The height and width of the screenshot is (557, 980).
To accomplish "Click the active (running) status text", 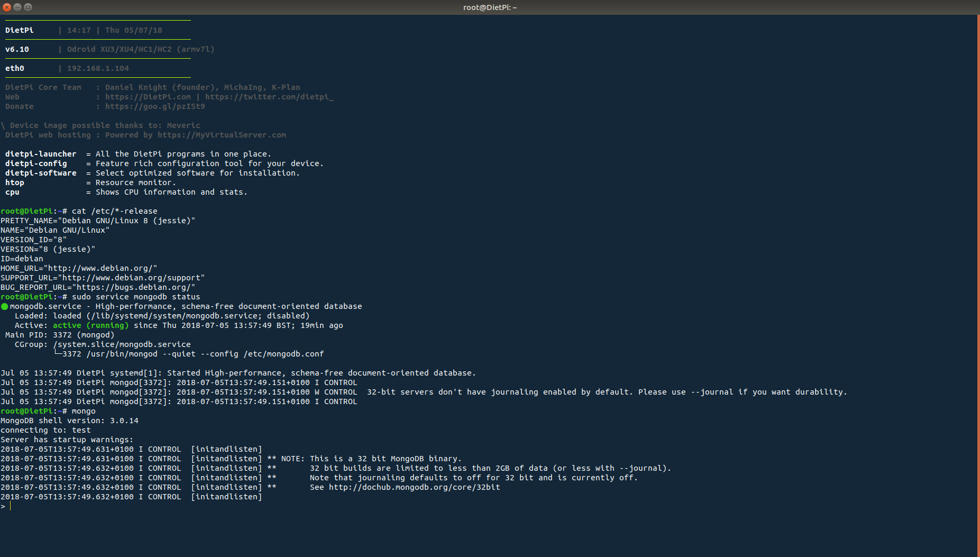I will tap(90, 325).
